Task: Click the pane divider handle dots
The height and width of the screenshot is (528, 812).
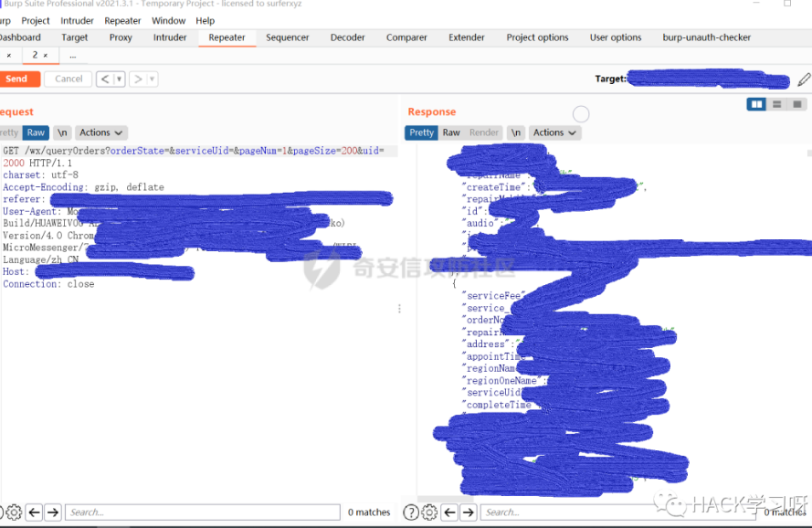Action: tap(399, 309)
